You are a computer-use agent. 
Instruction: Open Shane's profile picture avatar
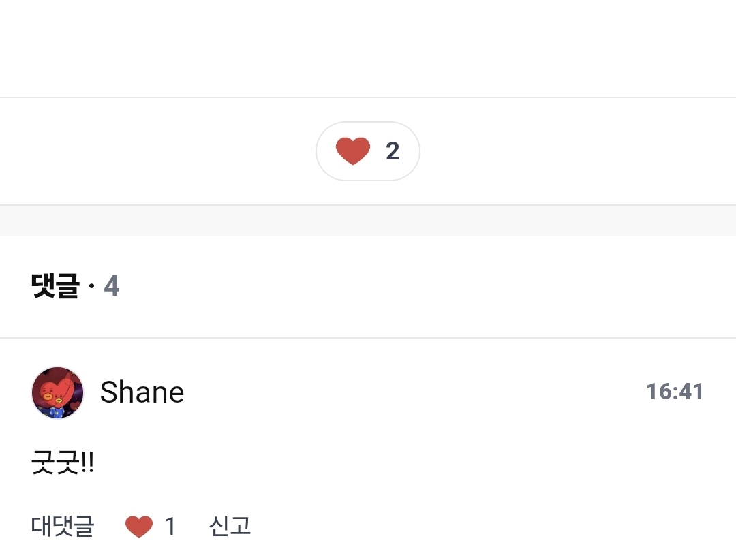pyautogui.click(x=57, y=392)
